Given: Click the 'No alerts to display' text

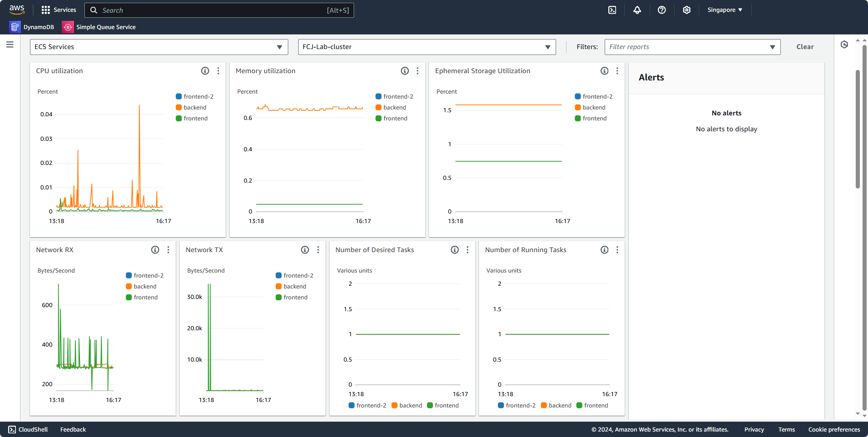Looking at the screenshot, I should [726, 129].
